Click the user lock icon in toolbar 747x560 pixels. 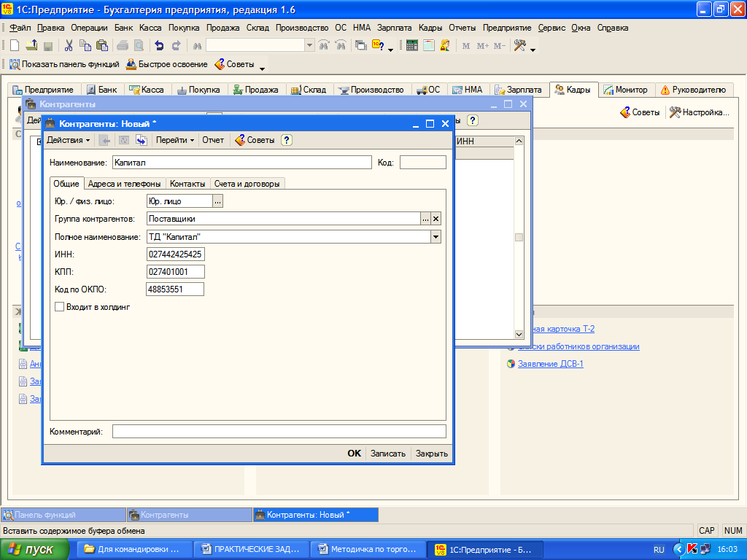[445, 46]
